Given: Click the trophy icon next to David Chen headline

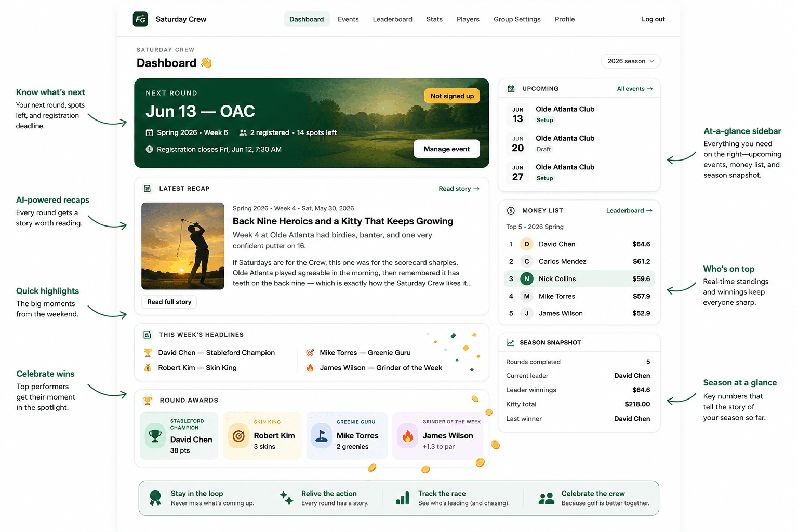Looking at the screenshot, I should point(148,353).
